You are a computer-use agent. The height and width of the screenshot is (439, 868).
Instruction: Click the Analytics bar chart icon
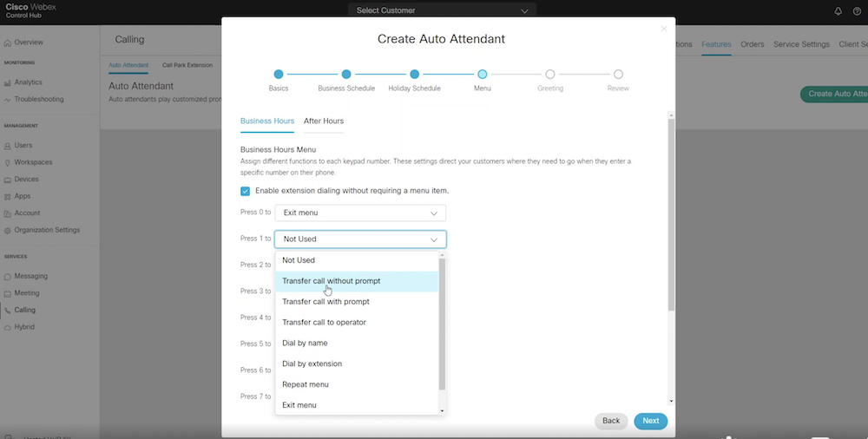coord(8,82)
